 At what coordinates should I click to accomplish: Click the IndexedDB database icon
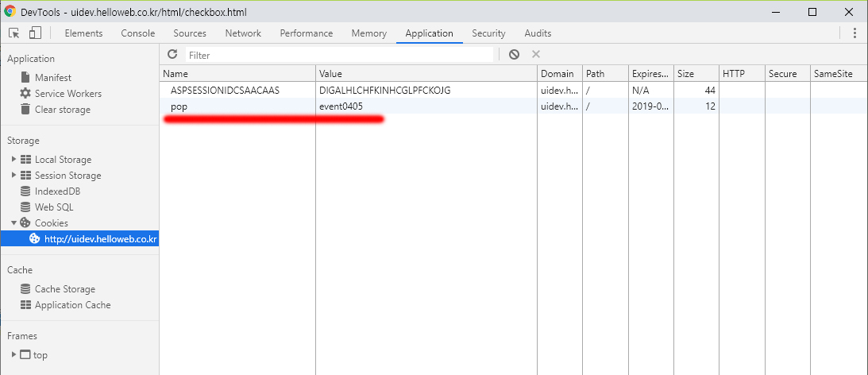(25, 191)
